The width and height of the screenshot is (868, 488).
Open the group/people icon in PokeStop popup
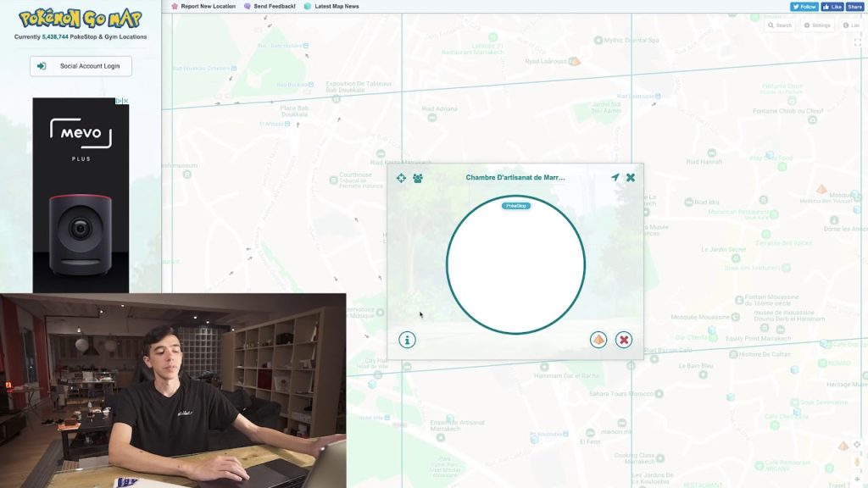(418, 178)
